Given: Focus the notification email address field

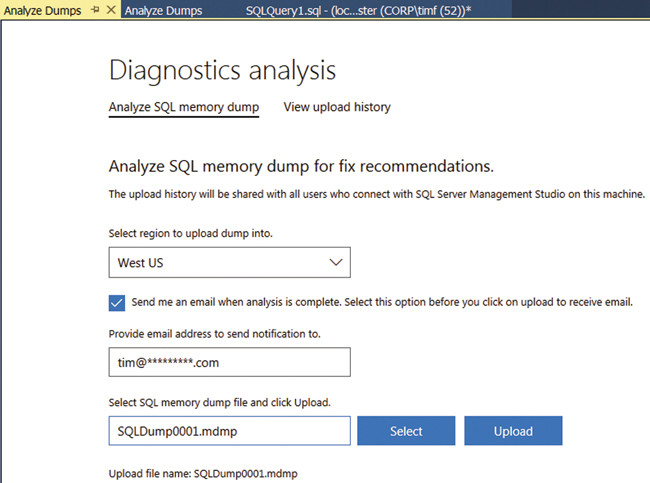Looking at the screenshot, I should [x=229, y=362].
